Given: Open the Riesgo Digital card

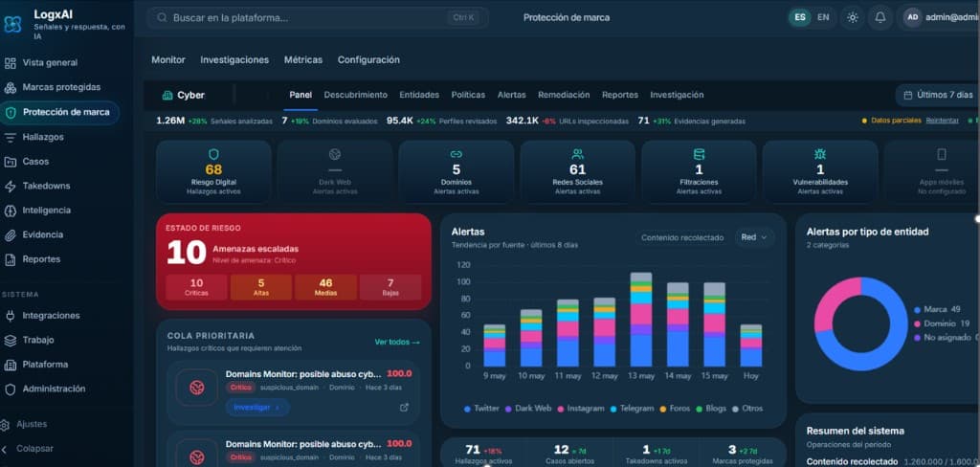Looking at the screenshot, I should [x=213, y=172].
